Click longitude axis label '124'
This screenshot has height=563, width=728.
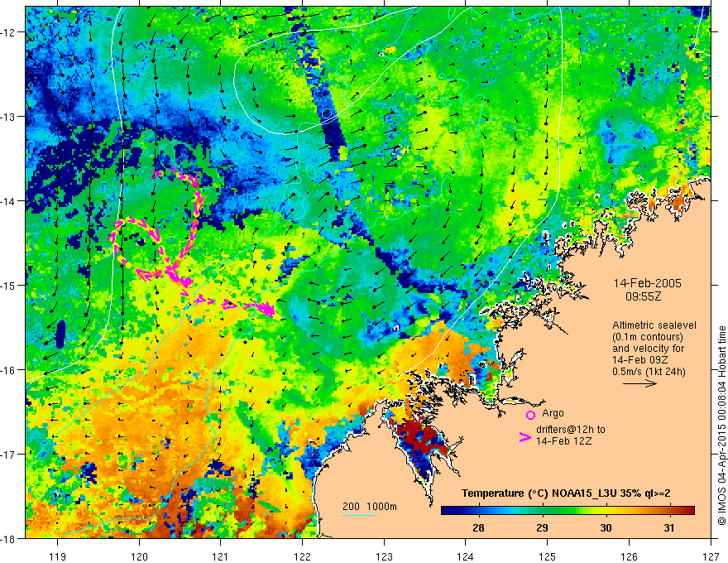click(x=466, y=557)
